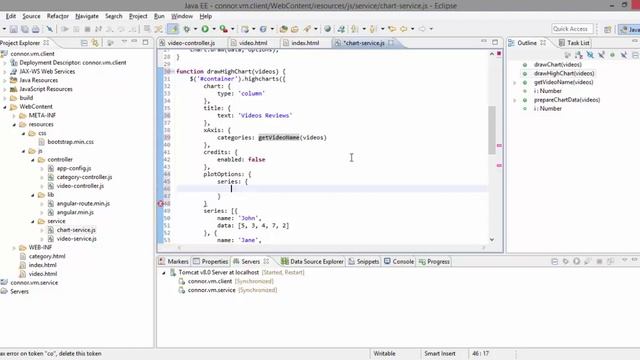
Task: Click the Publish icon in Servers view
Action: (610, 261)
